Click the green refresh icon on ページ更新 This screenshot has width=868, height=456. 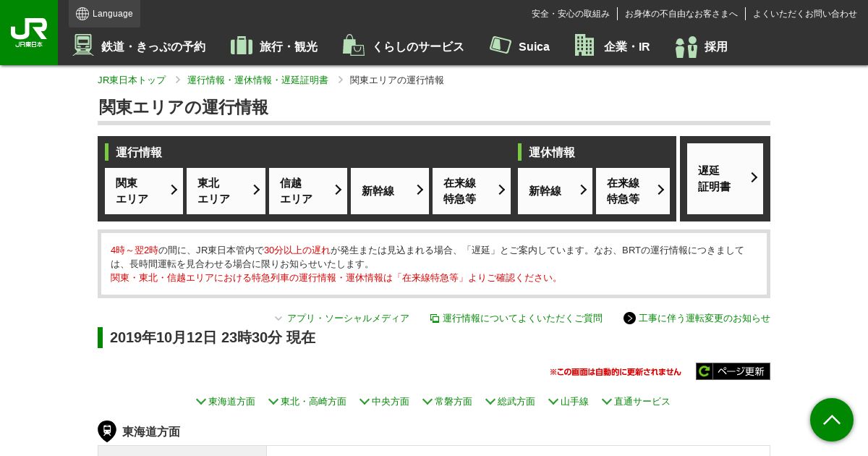pos(705,371)
